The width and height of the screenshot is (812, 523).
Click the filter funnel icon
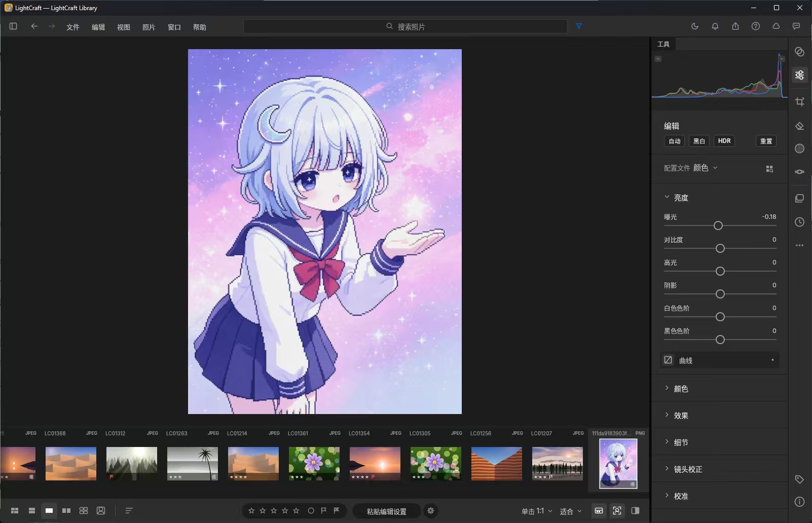point(579,26)
